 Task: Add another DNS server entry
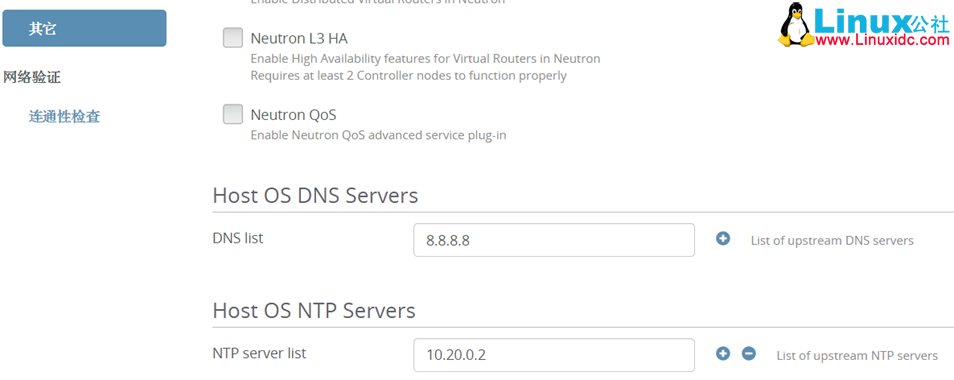[723, 239]
